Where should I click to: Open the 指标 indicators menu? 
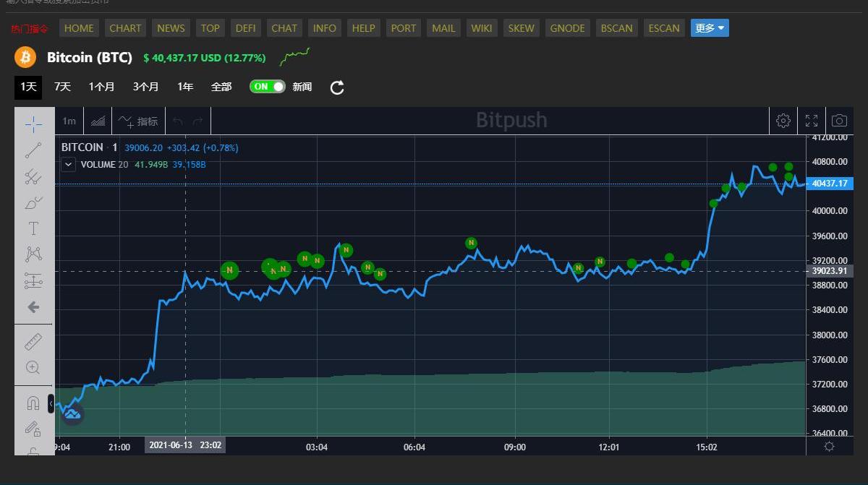[x=138, y=121]
